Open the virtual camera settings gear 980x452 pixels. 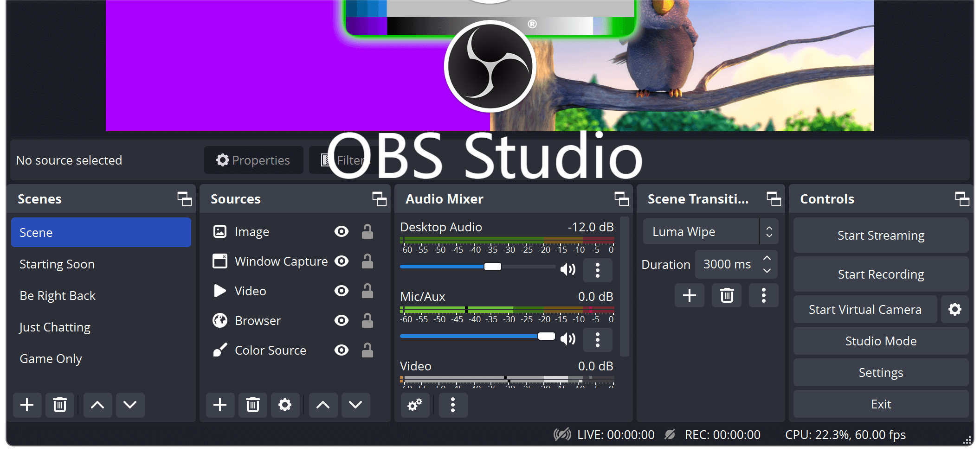point(954,309)
